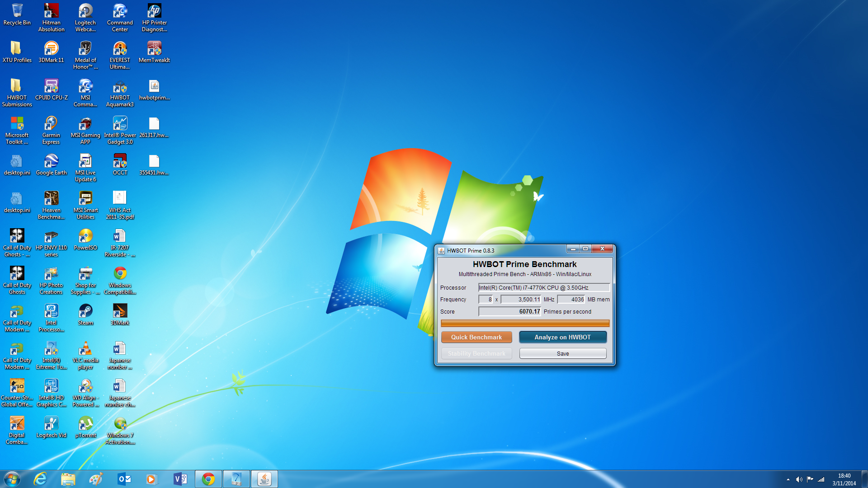
Task: Select the Google Earth desktop icon
Action: 52,164
